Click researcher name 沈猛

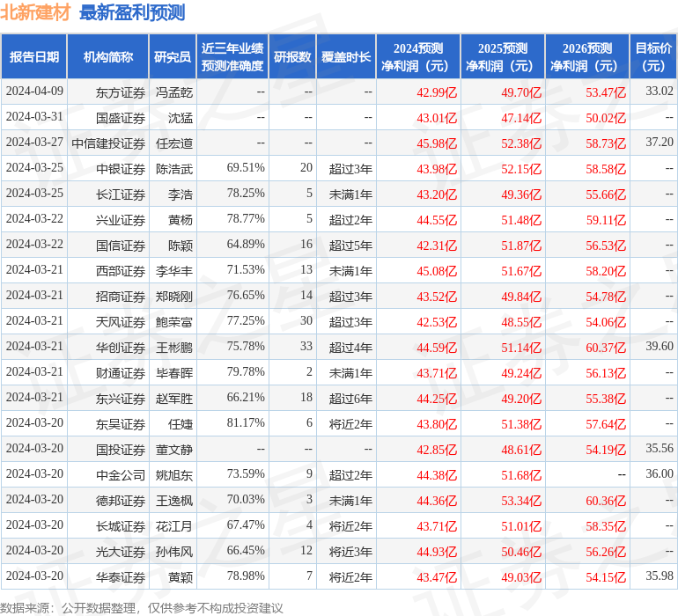point(181,118)
